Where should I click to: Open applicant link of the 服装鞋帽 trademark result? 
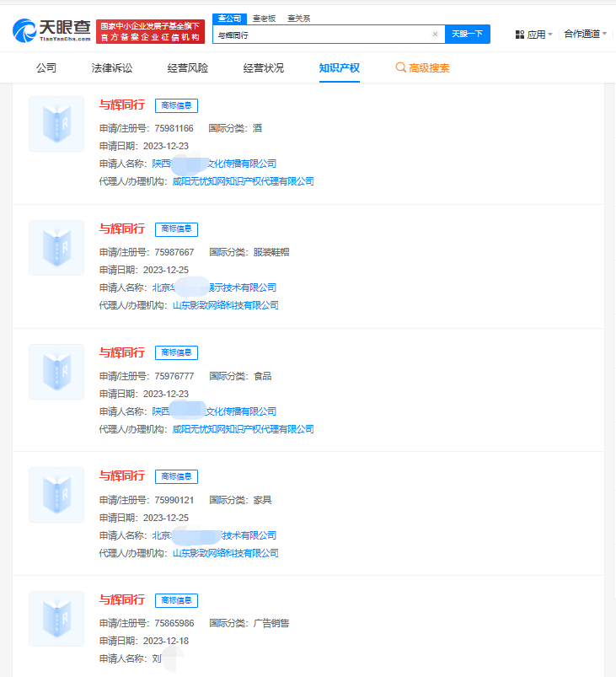click(x=214, y=287)
